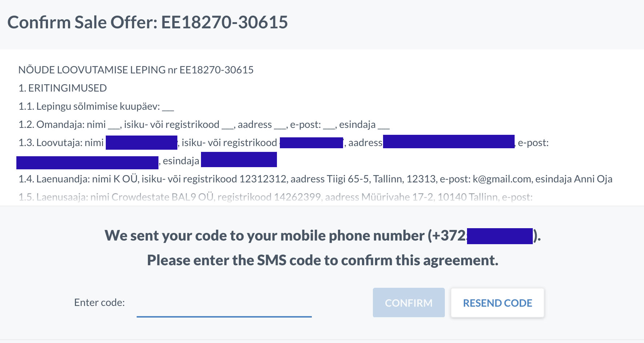Image resolution: width=644 pixels, height=343 pixels.
Task: Click the '1.5. Laenusaaja' Crowdestate BAL9 OÜ line
Action: pyautogui.click(x=275, y=197)
